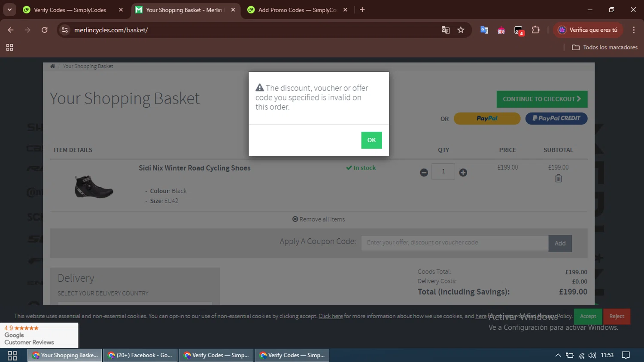Close the Verify Codes browser tab
The height and width of the screenshot is (362, 644).
[121, 10]
